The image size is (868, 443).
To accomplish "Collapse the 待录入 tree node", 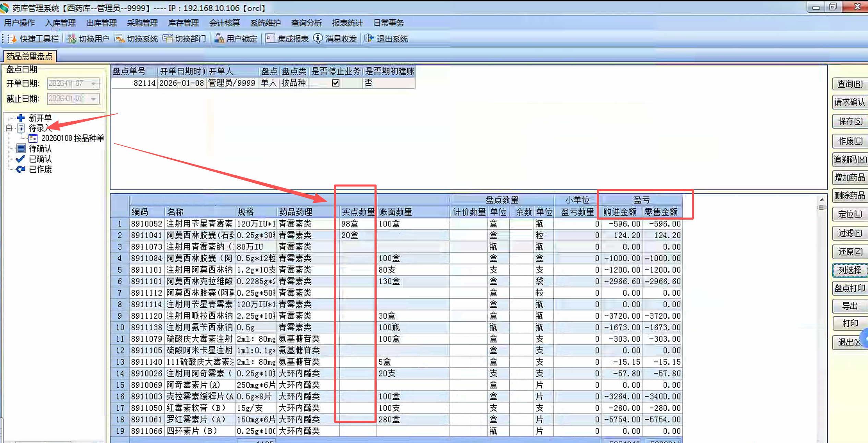I will click(x=9, y=128).
